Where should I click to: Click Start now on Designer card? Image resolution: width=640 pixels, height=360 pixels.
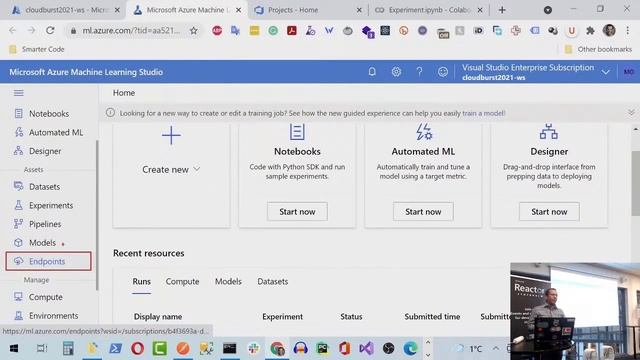tap(549, 211)
